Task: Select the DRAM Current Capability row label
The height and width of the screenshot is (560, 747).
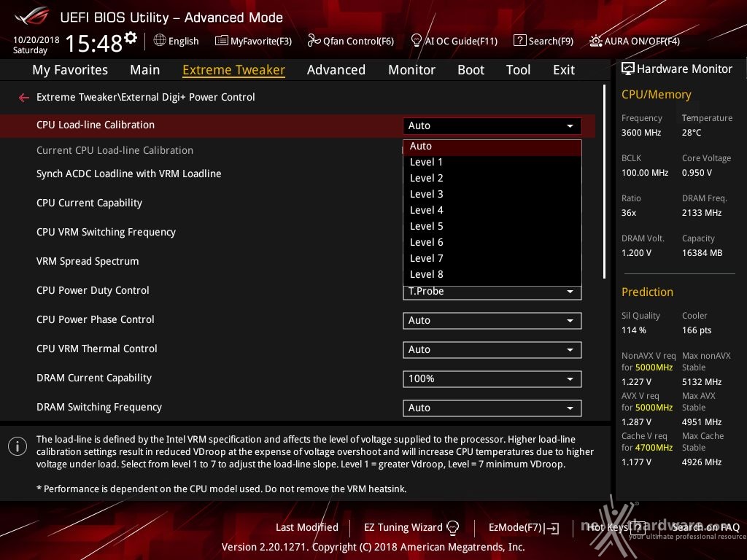Action: (x=94, y=378)
